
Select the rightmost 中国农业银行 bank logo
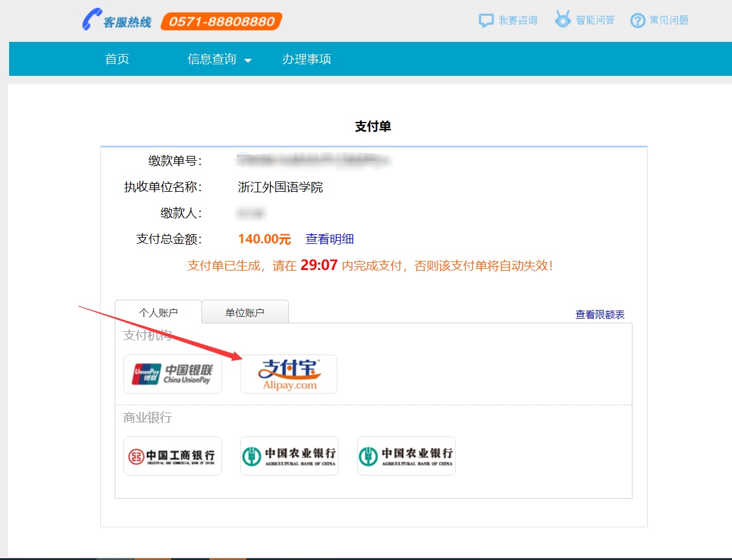pos(406,456)
